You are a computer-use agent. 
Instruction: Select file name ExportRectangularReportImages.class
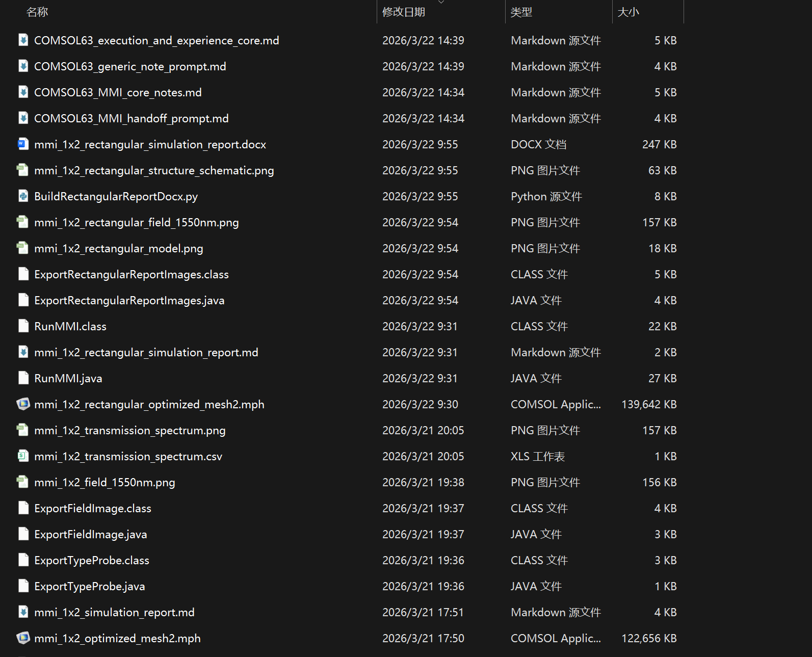[132, 274]
